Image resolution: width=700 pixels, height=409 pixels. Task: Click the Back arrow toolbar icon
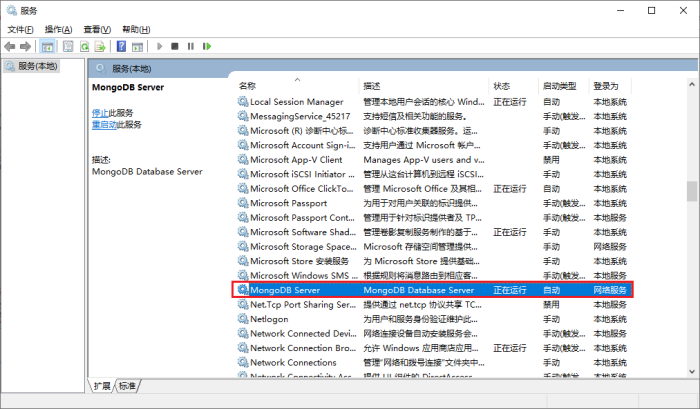pyautogui.click(x=9, y=46)
